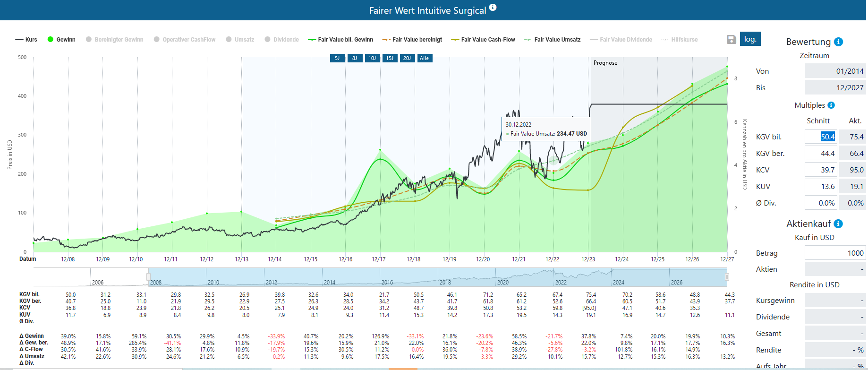Click the [95.0] KCV table value
The width and height of the screenshot is (868, 370).
589,308
